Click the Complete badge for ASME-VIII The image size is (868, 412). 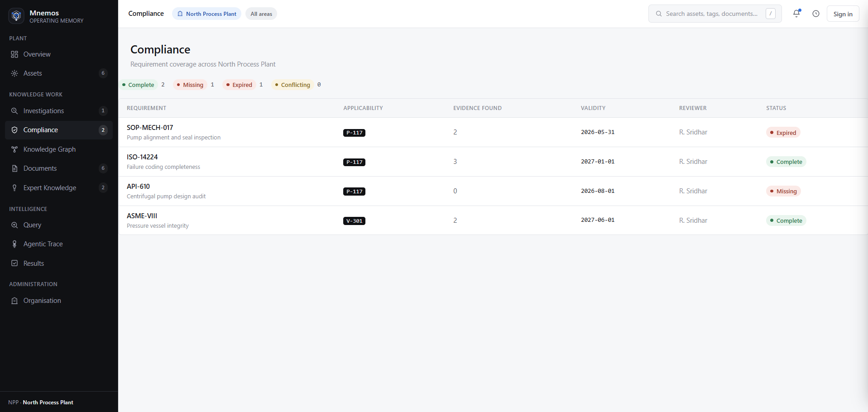pyautogui.click(x=786, y=220)
